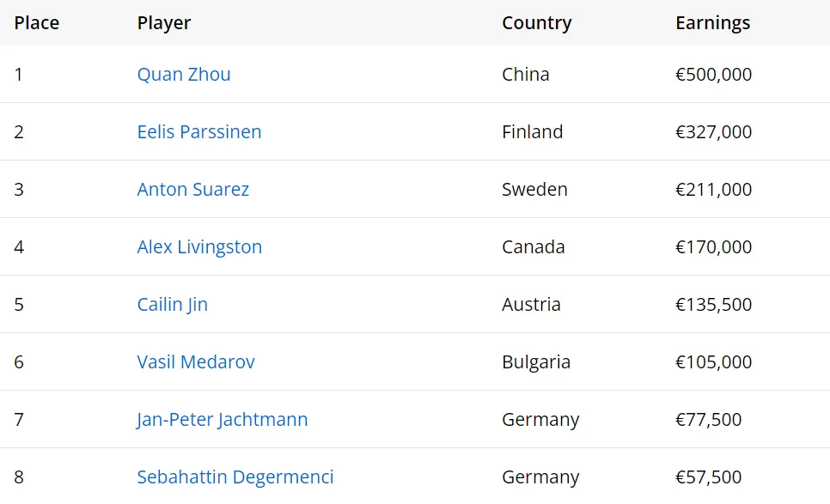This screenshot has width=830, height=504.
Task: Click the Eelis Parssinen player link
Action: click(x=199, y=132)
